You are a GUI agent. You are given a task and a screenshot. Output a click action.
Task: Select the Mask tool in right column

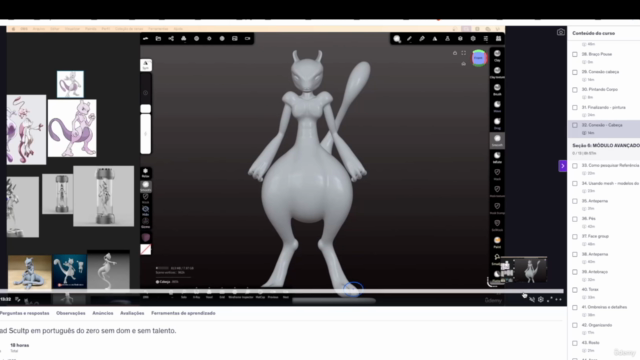point(497,175)
